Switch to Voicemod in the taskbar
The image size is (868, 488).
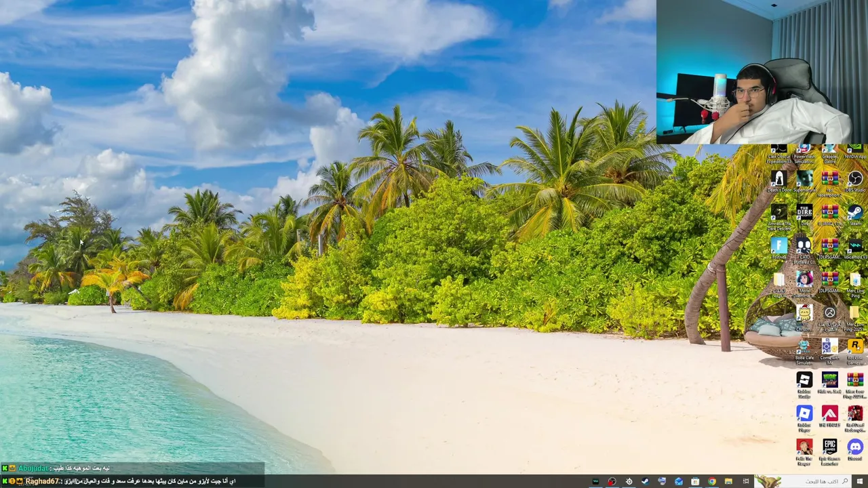(x=595, y=481)
